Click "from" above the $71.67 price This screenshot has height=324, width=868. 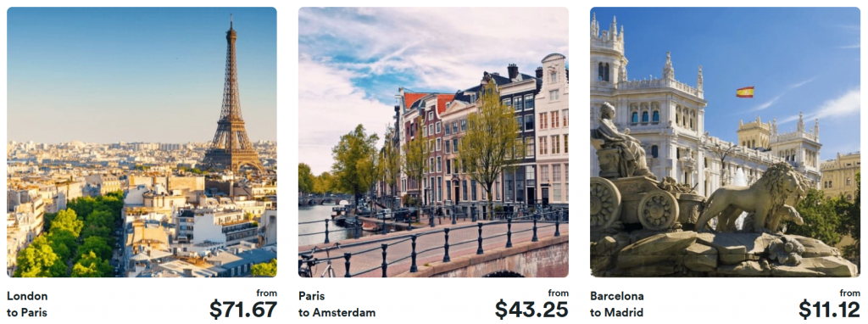pos(266,293)
